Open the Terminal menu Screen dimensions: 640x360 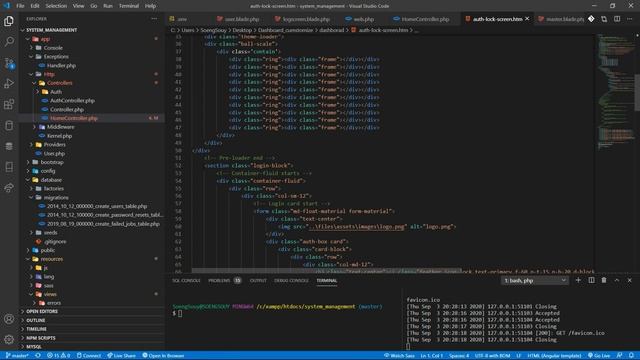pos(129,6)
